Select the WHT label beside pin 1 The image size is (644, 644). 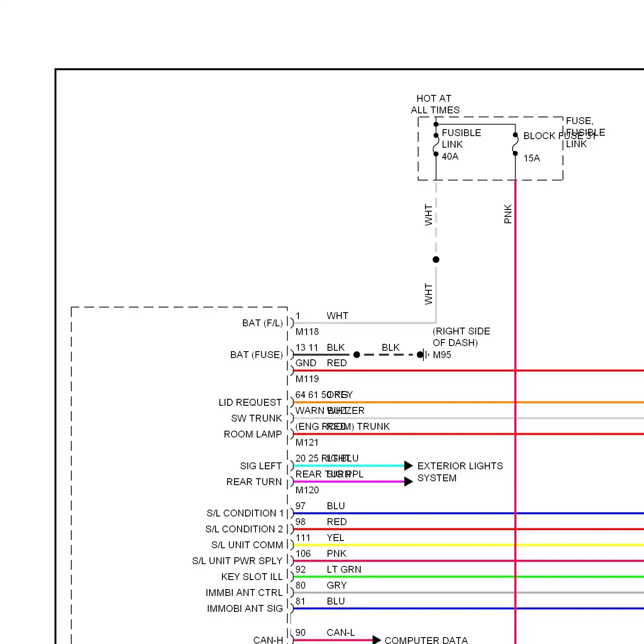pos(337,316)
